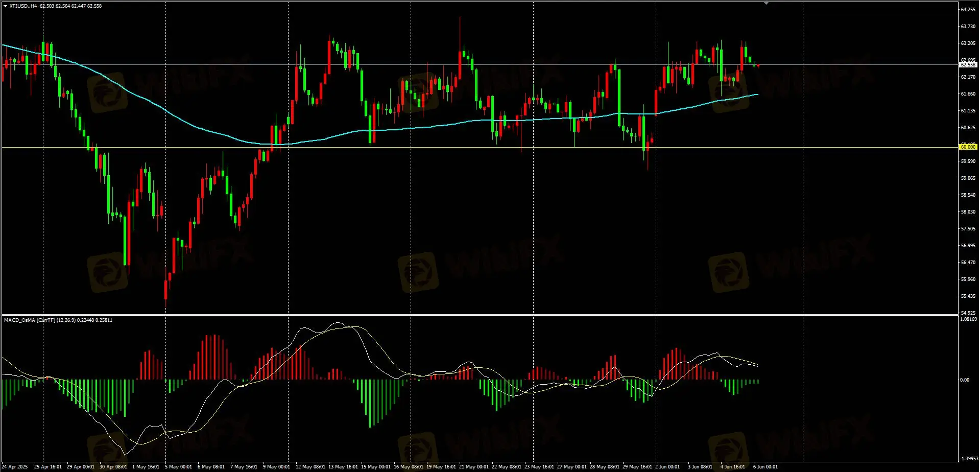
Task: Click the 1.08169 MACD scale maximum label
Action: pos(968,319)
